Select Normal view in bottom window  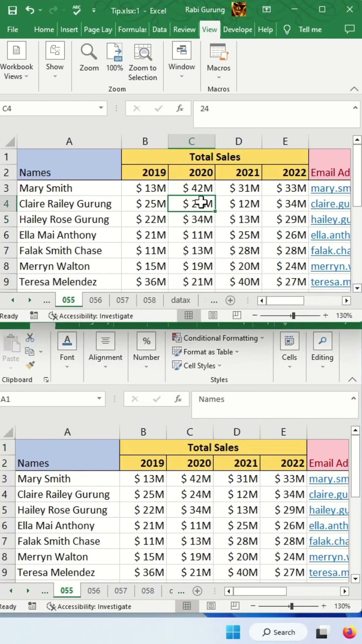(x=187, y=606)
